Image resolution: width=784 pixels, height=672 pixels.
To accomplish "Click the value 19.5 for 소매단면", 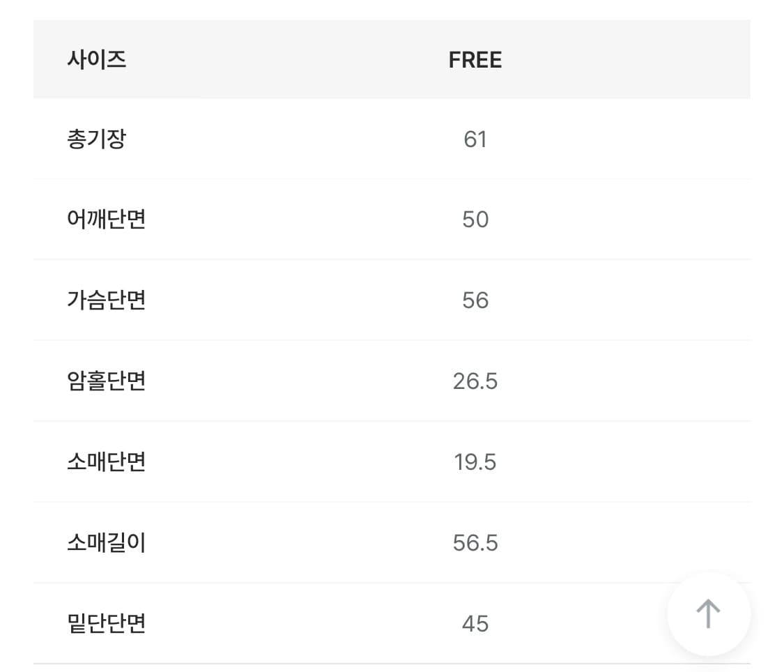I will (475, 461).
